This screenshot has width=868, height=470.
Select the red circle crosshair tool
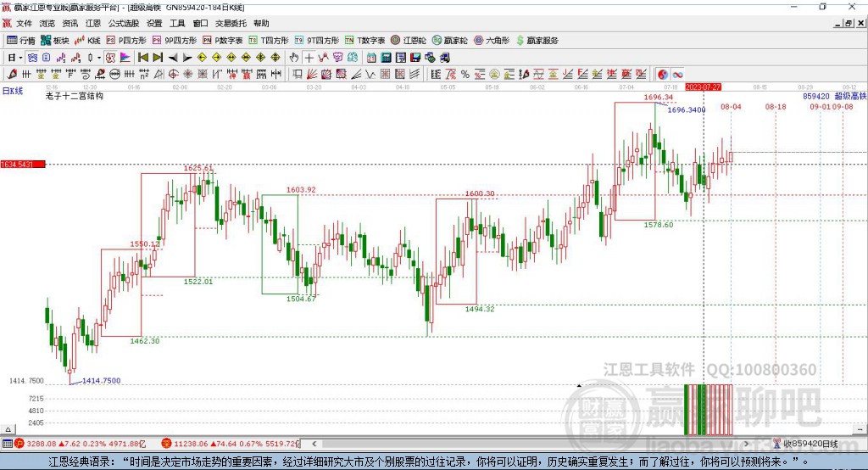tap(173, 75)
